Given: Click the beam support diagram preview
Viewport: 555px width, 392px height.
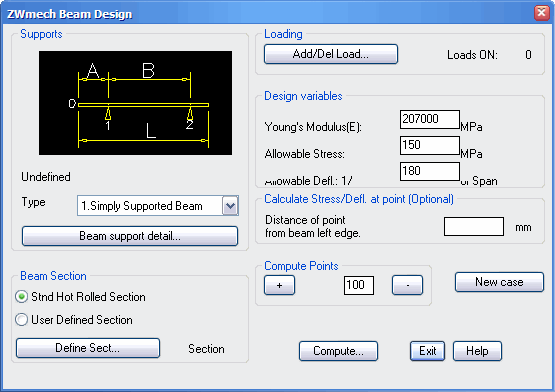Looking at the screenshot, I should tap(135, 103).
